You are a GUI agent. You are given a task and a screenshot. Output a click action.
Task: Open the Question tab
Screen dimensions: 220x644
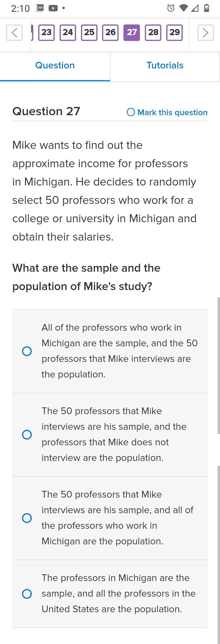[x=55, y=65]
